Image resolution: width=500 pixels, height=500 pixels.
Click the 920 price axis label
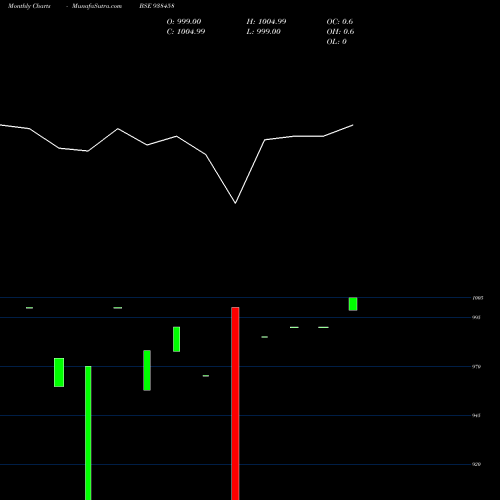[x=477, y=464]
